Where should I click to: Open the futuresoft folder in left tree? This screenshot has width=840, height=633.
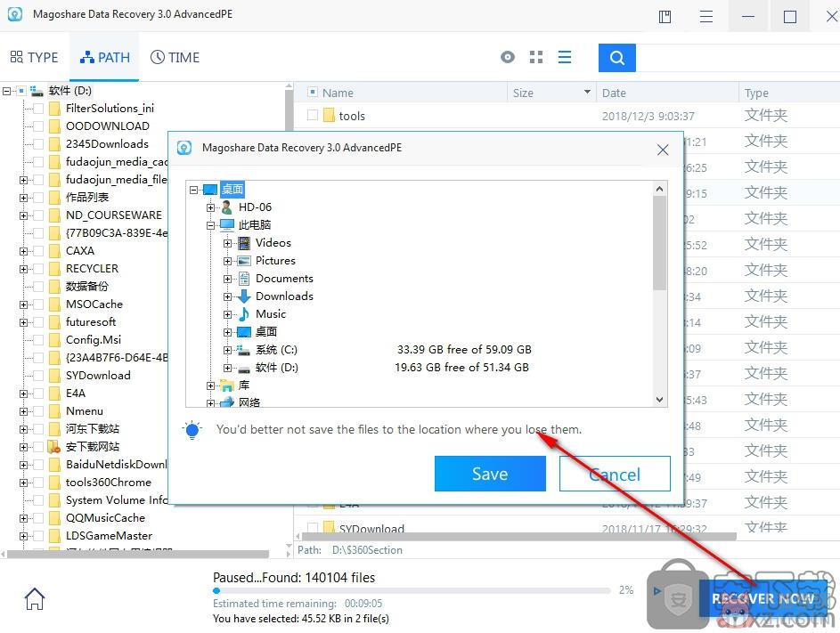[x=91, y=322]
